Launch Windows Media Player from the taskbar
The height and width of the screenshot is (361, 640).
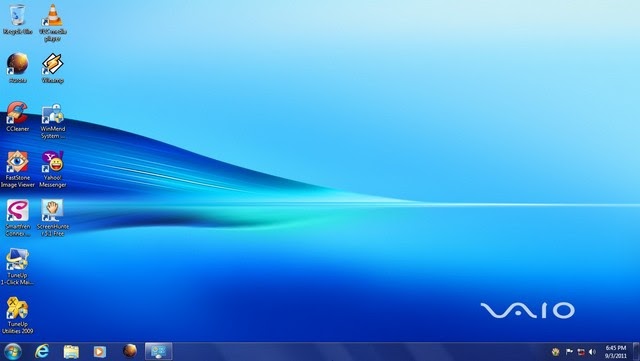pyautogui.click(x=100, y=352)
